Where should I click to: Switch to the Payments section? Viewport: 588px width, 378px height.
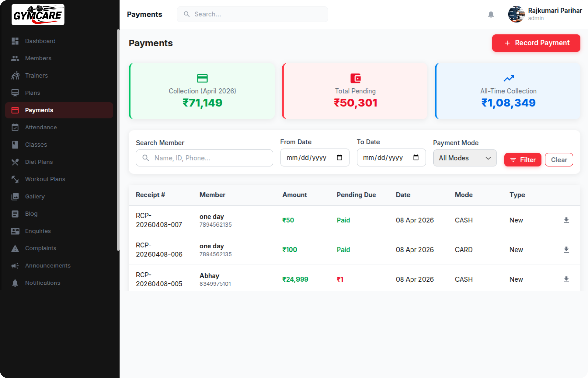coord(39,110)
